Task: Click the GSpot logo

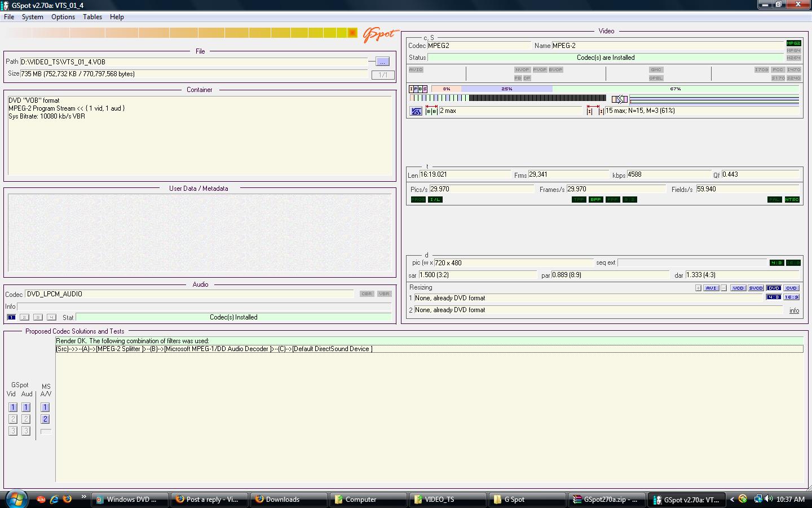Action: pyautogui.click(x=381, y=34)
